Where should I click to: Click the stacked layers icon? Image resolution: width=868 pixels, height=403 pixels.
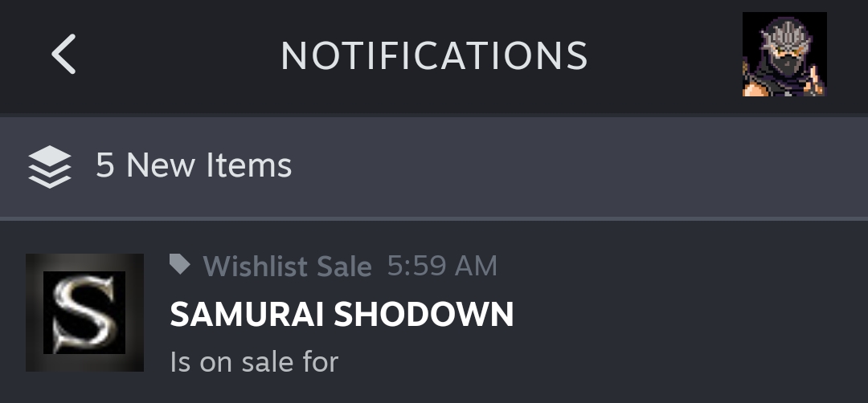click(x=50, y=166)
